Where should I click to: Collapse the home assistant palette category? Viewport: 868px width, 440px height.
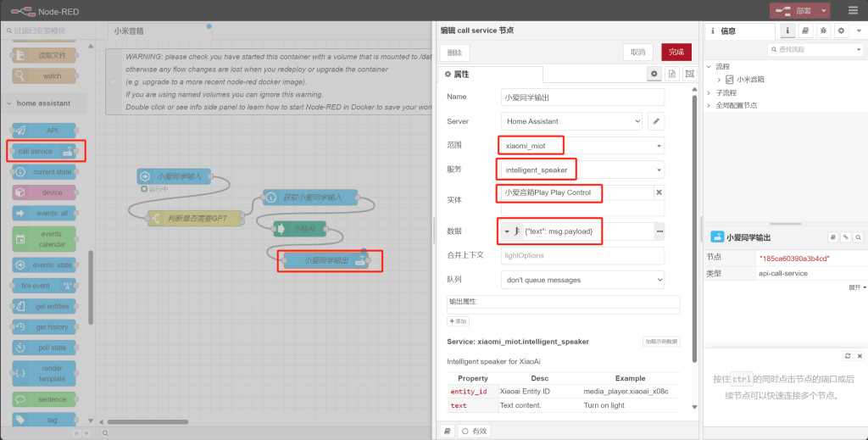pyautogui.click(x=43, y=103)
